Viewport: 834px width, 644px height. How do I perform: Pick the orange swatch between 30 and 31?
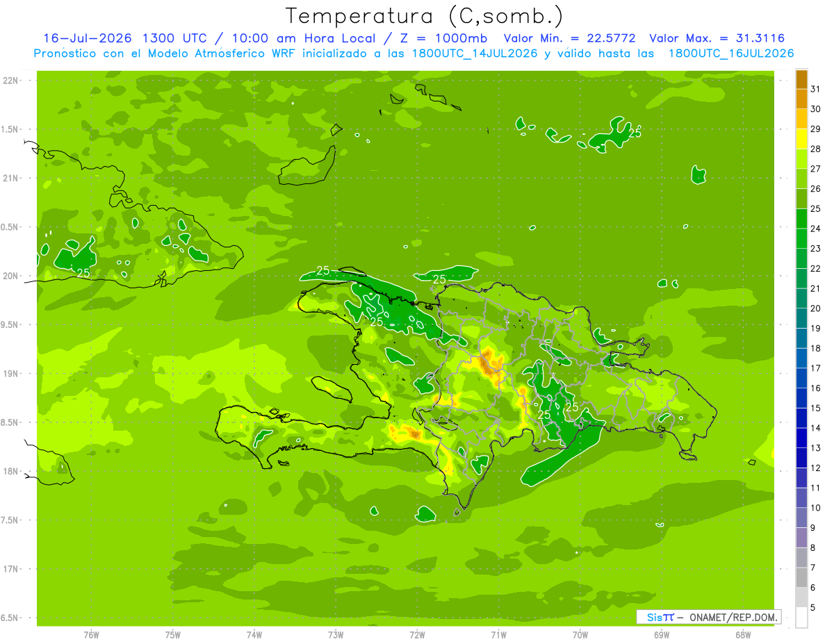pos(801,99)
